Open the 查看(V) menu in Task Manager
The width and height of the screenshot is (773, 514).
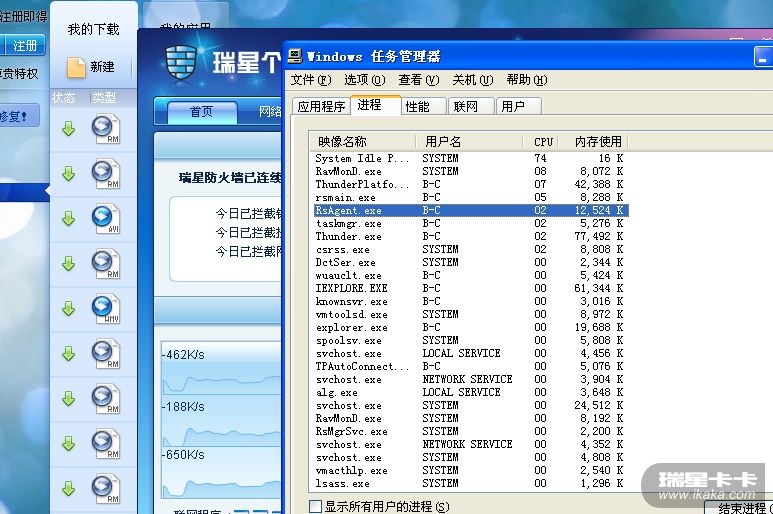[419, 80]
